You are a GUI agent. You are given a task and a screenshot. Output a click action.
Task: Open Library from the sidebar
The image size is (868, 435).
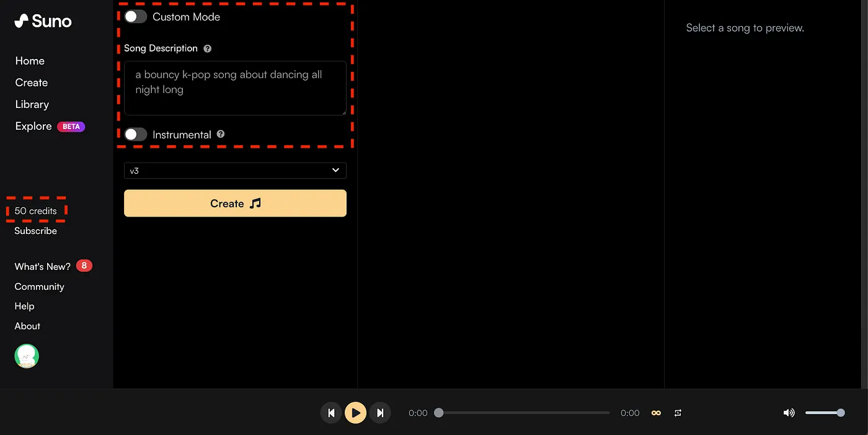tap(32, 104)
